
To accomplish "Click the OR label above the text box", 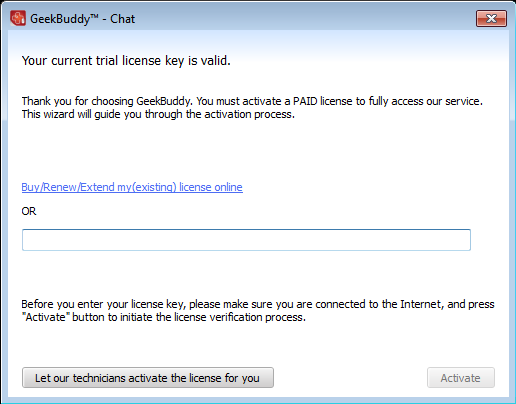I will point(29,211).
